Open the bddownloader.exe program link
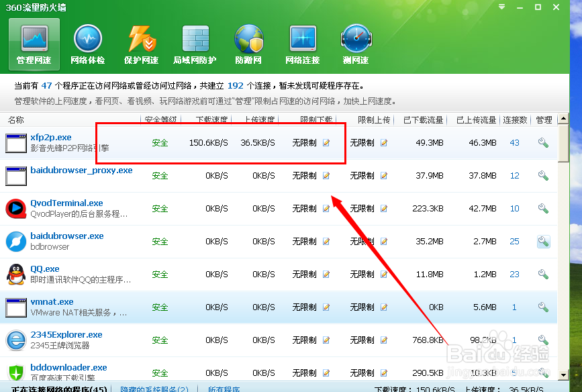 coord(68,368)
